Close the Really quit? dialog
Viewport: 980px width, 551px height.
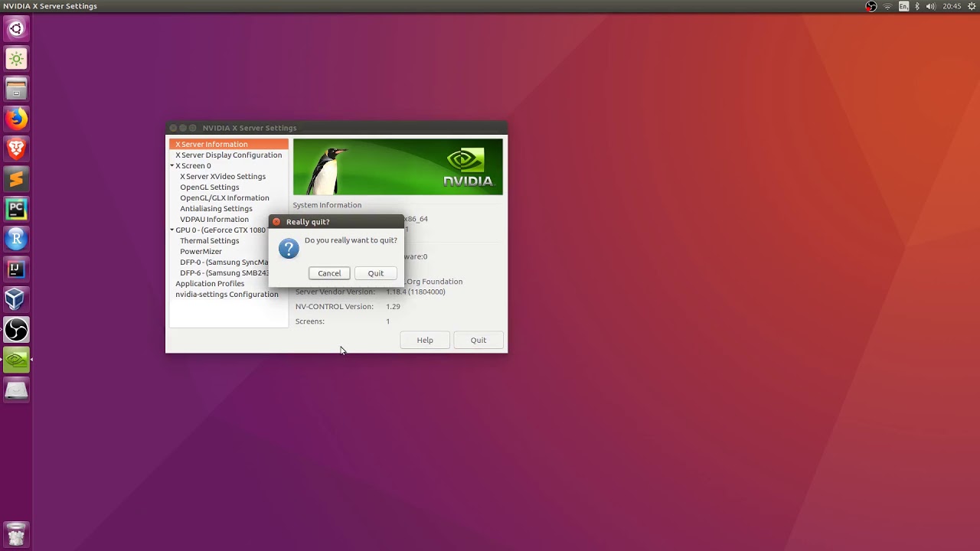click(x=276, y=222)
